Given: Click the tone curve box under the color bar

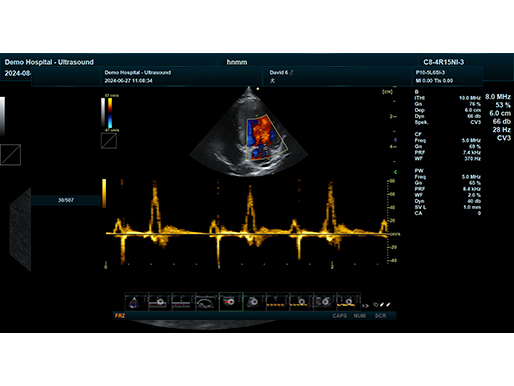Looking at the screenshot, I should click(x=109, y=141).
